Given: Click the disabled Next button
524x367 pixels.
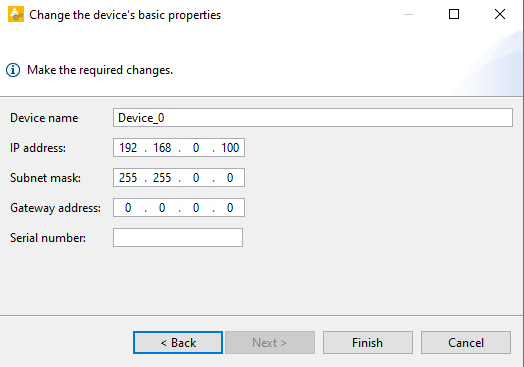Looking at the screenshot, I should [x=270, y=343].
